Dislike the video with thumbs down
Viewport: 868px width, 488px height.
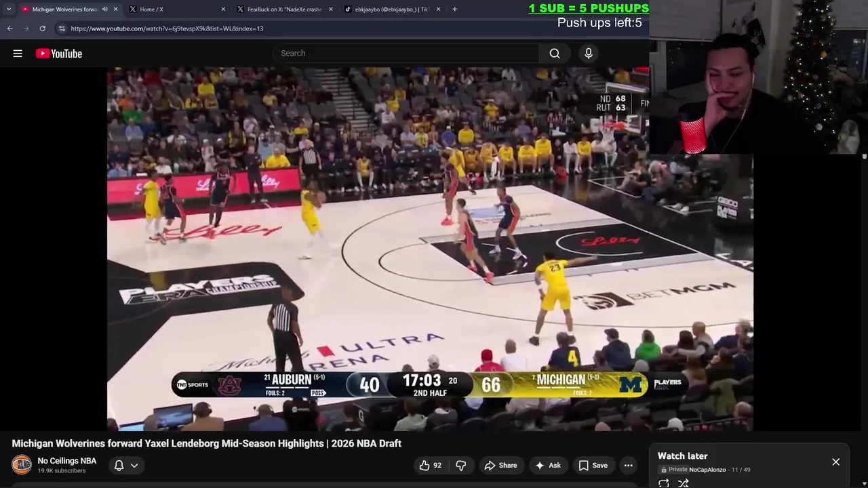tap(460, 465)
